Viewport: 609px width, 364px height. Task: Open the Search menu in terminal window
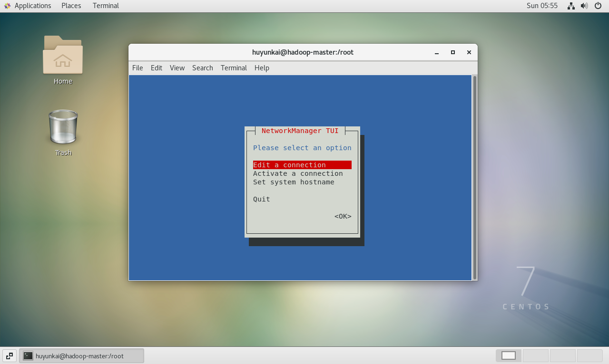[x=203, y=68]
